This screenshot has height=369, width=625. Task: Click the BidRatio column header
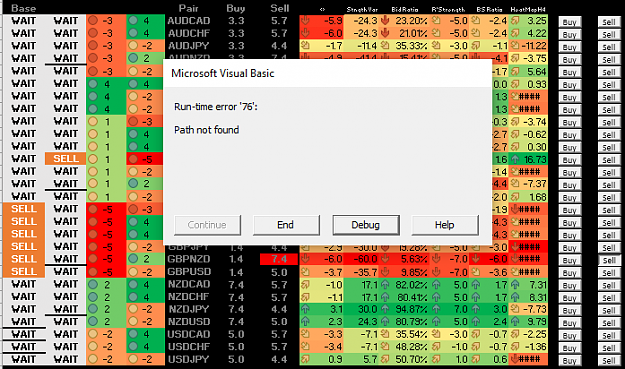(x=405, y=10)
